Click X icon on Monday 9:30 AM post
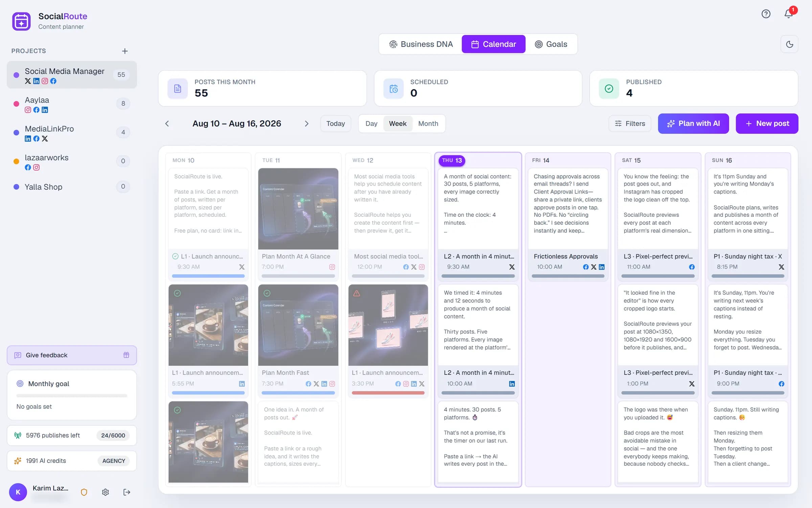This screenshot has width=812, height=508. pos(242,267)
